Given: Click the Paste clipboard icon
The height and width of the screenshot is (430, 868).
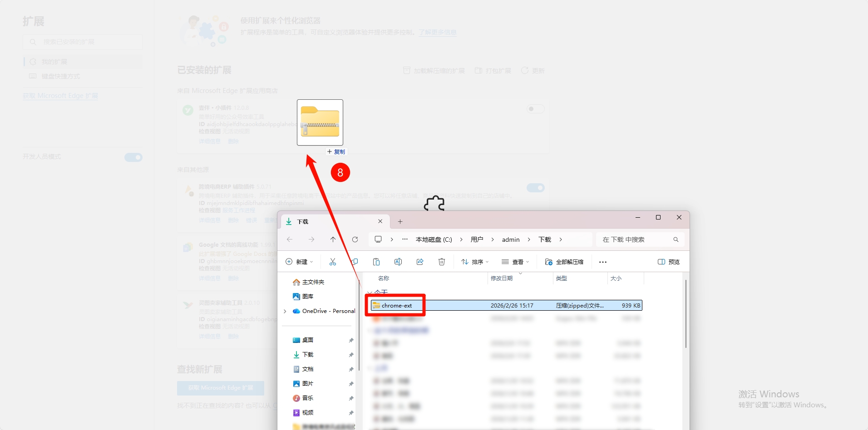Looking at the screenshot, I should pyautogui.click(x=376, y=262).
